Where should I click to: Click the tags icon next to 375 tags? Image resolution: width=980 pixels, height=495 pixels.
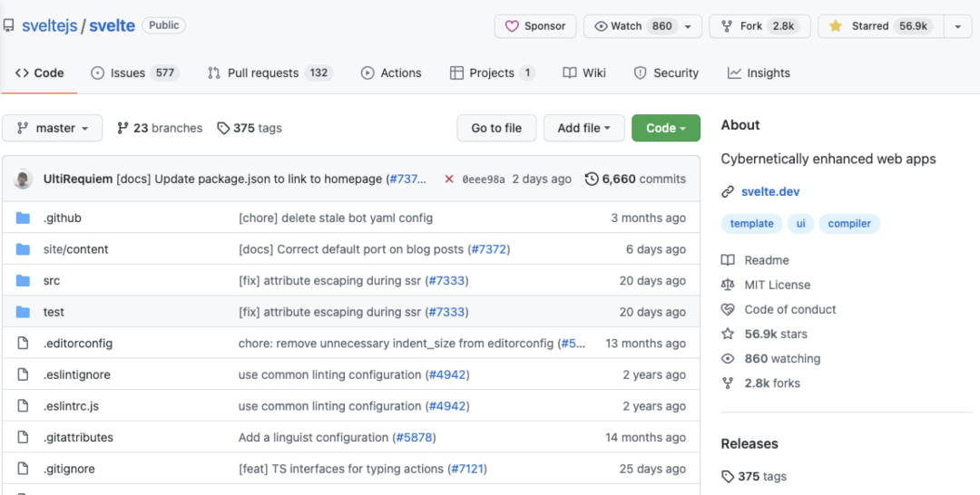(x=223, y=129)
